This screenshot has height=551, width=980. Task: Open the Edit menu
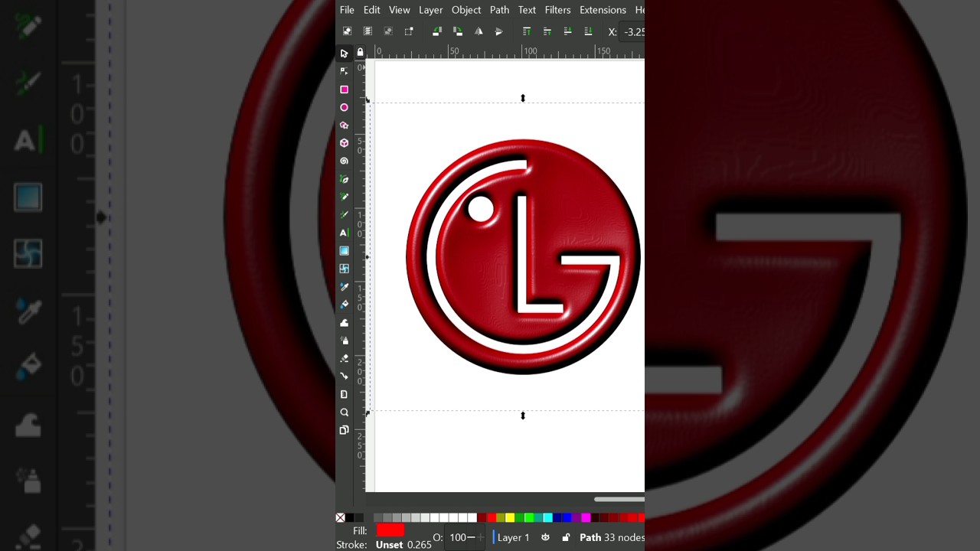(x=372, y=10)
